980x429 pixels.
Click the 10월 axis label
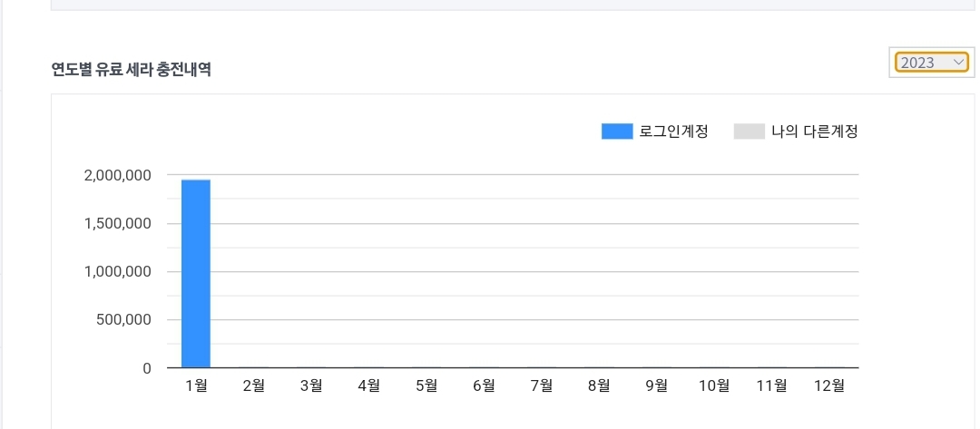(714, 385)
